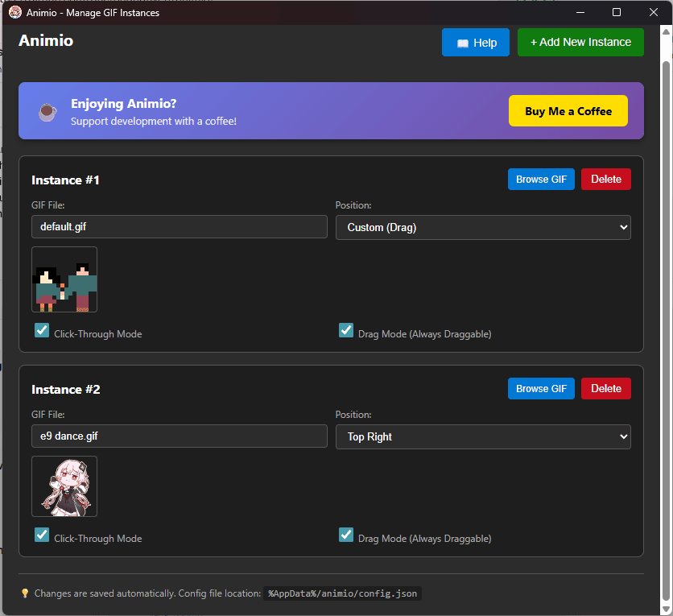Viewport: 673px width, 616px height.
Task: Click Add New Instance button
Action: tap(580, 43)
